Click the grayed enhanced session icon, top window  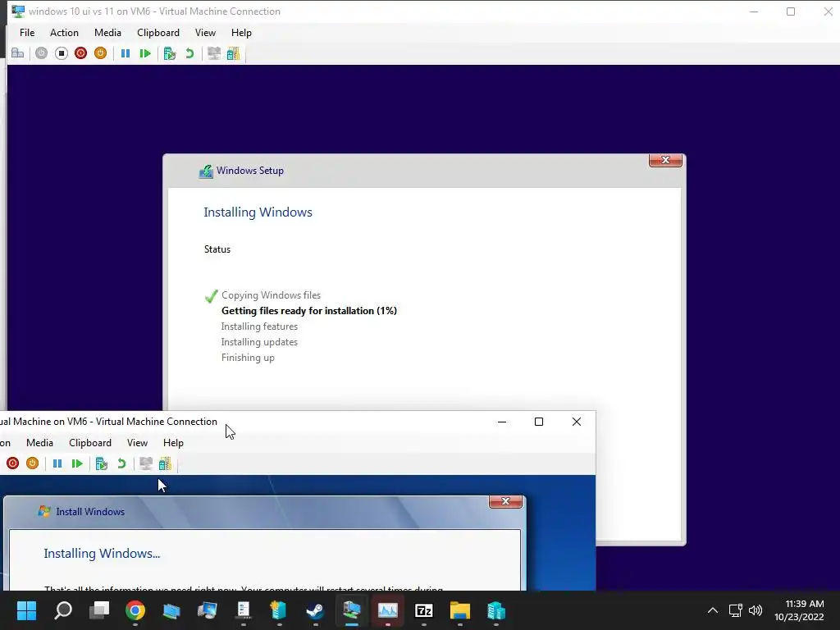coord(214,53)
